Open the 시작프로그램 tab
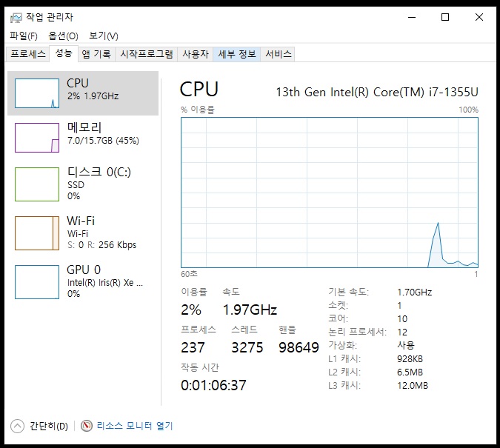Image resolution: width=500 pixels, height=448 pixels. [x=147, y=54]
